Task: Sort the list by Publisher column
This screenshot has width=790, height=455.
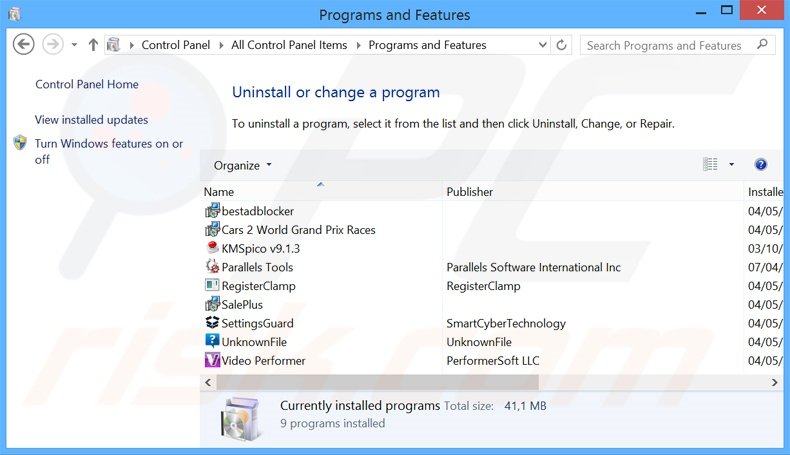Action: pyautogui.click(x=592, y=191)
